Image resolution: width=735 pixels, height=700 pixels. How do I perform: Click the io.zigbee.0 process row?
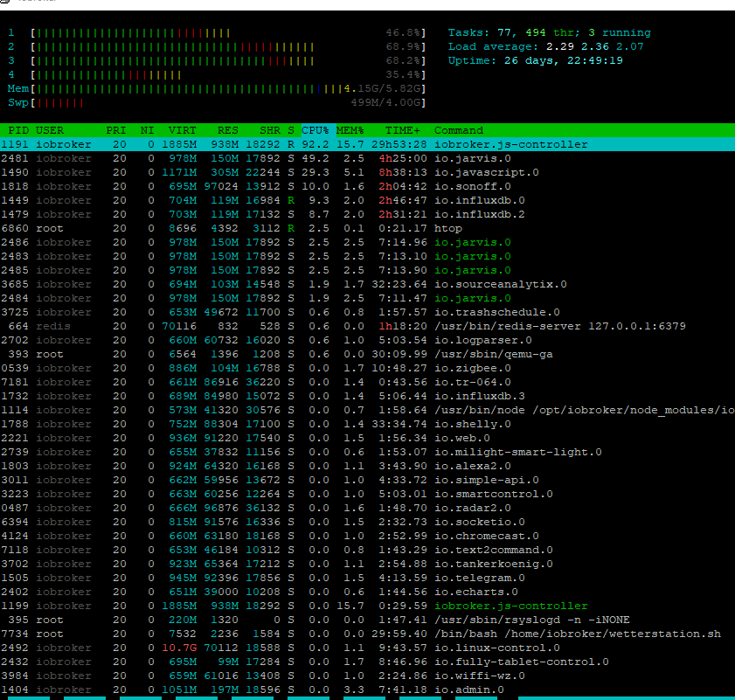(x=367, y=368)
